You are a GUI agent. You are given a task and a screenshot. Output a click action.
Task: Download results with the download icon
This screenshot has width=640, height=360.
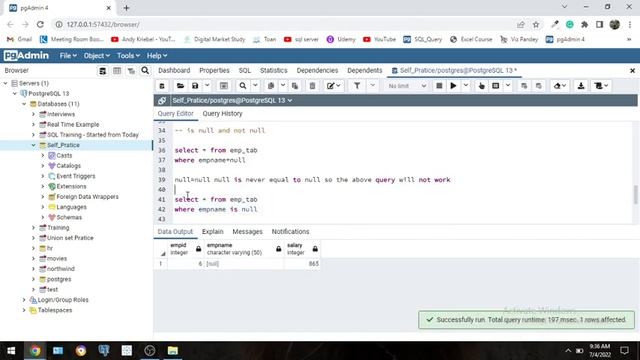581,86
